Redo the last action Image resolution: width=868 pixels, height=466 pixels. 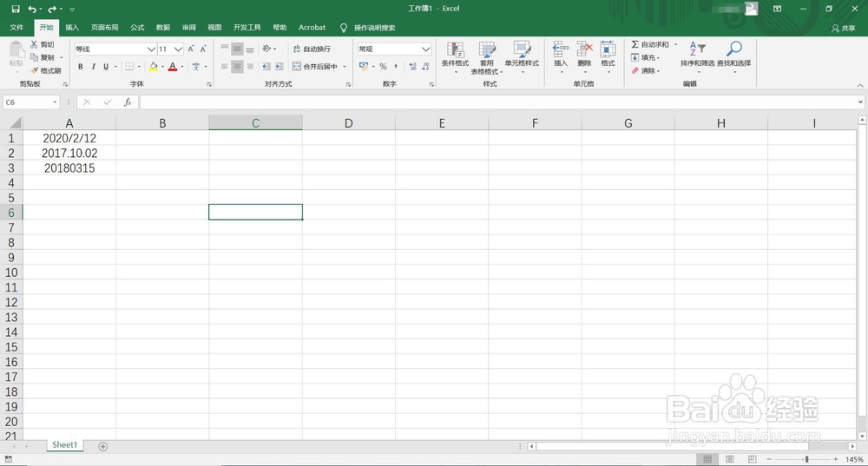click(52, 9)
